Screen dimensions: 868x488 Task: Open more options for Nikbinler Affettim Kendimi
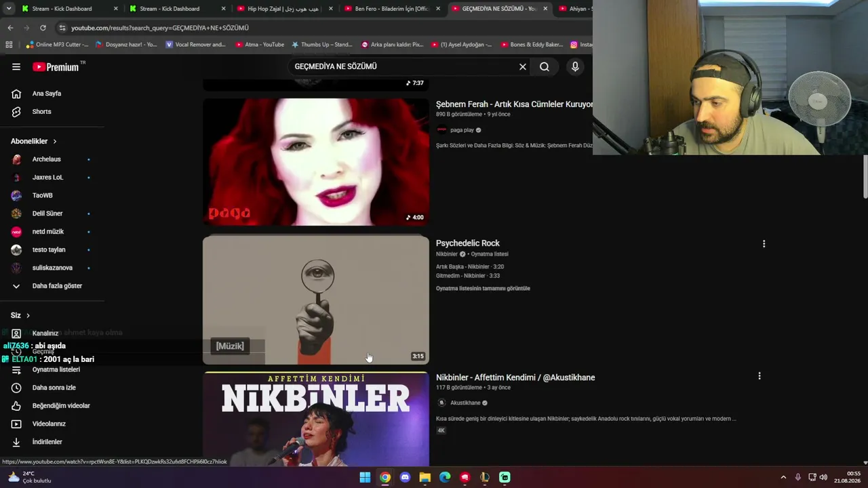[x=759, y=376]
